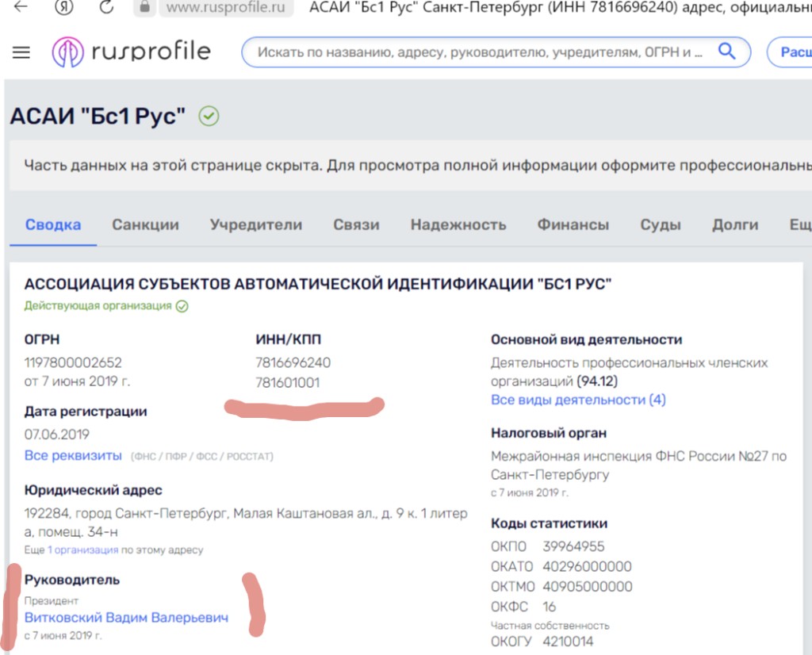Open the Финансы tab
This screenshot has width=812, height=655.
pos(573,224)
